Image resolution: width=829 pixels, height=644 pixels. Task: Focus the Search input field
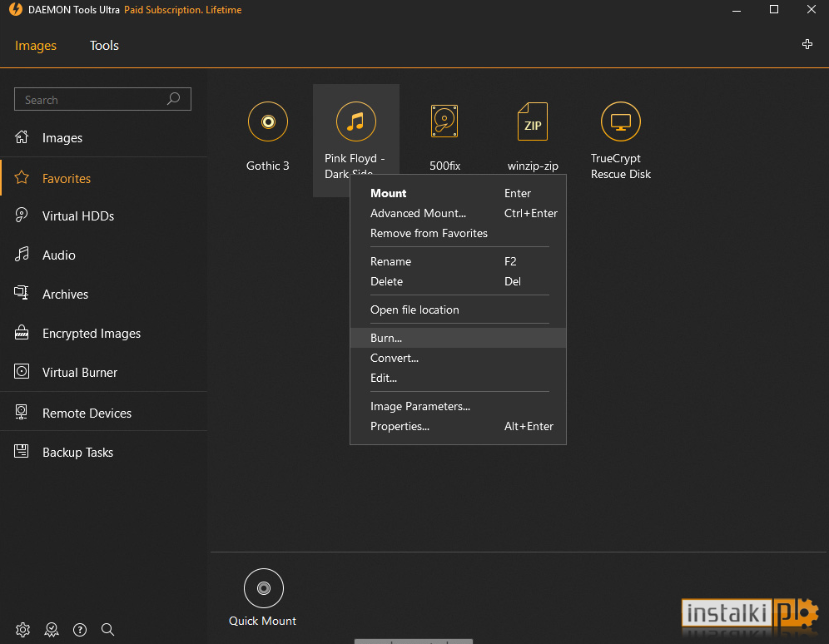coord(102,99)
